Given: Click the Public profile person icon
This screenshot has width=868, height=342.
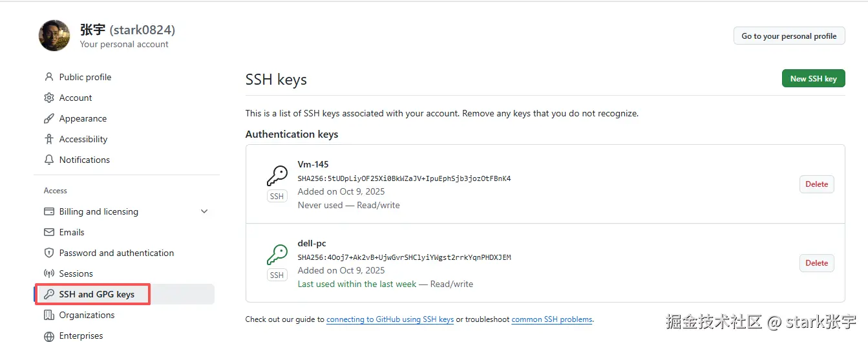Looking at the screenshot, I should [x=49, y=77].
